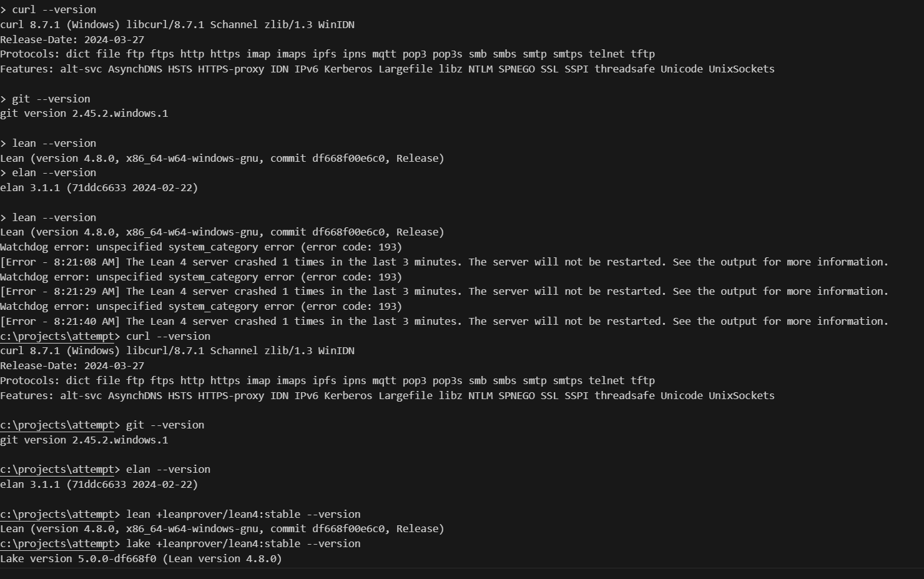The width and height of the screenshot is (924, 579).
Task: Click the topmost 'elan 3.1.1' output line
Action: tap(99, 187)
